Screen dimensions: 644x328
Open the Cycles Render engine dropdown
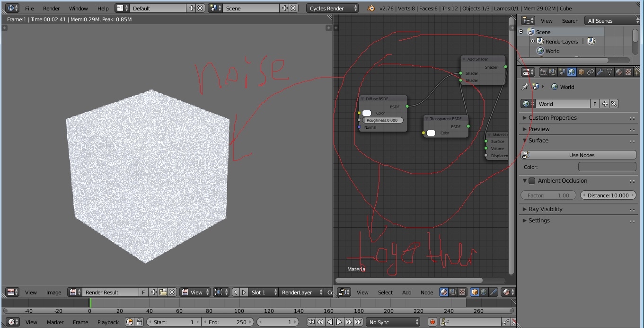click(333, 8)
